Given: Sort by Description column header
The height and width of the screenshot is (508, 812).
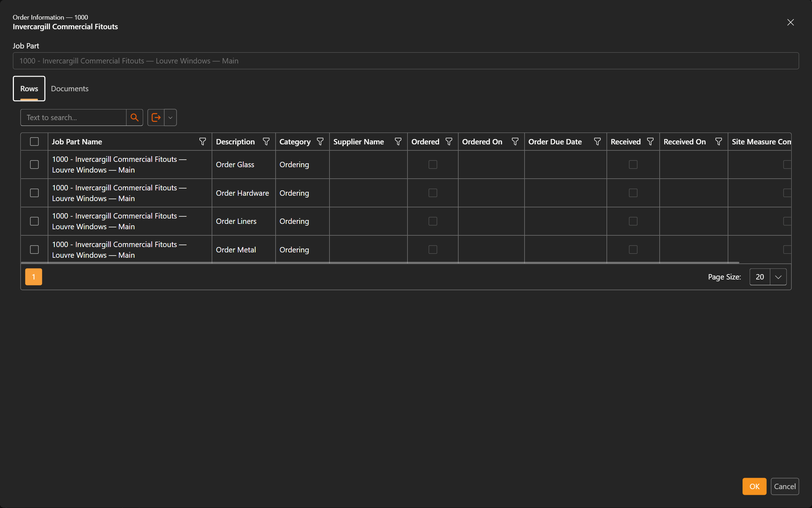Looking at the screenshot, I should point(235,142).
